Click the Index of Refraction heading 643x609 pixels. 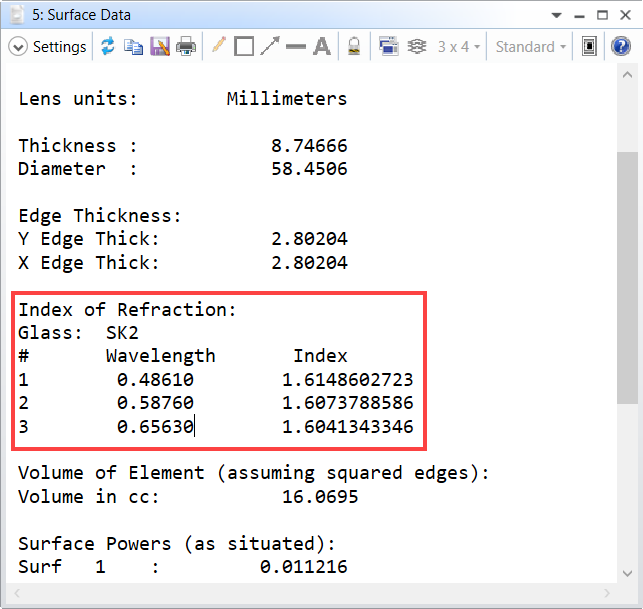click(x=128, y=310)
